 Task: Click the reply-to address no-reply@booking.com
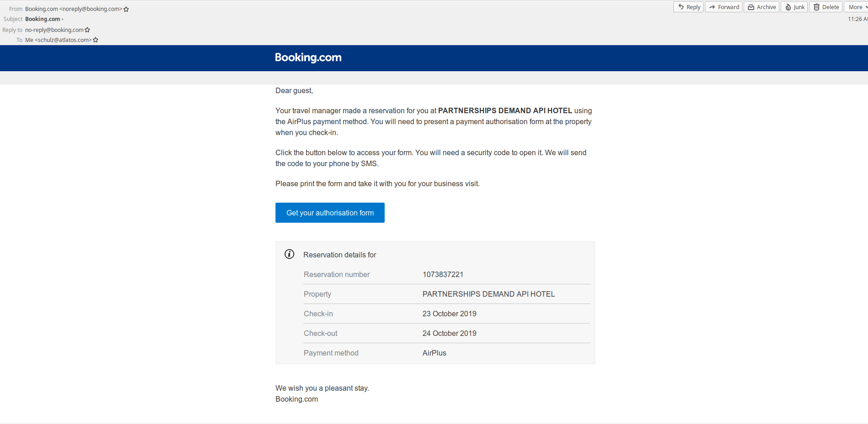coord(54,30)
